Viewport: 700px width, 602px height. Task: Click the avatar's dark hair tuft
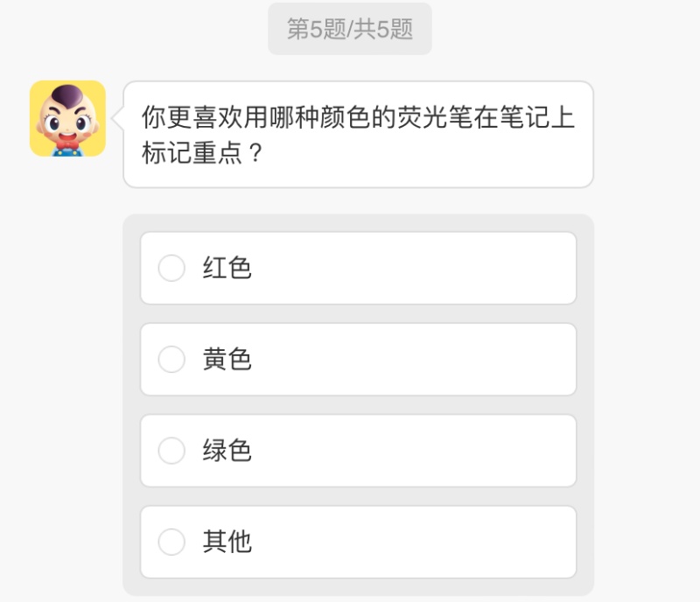pyautogui.click(x=67, y=94)
